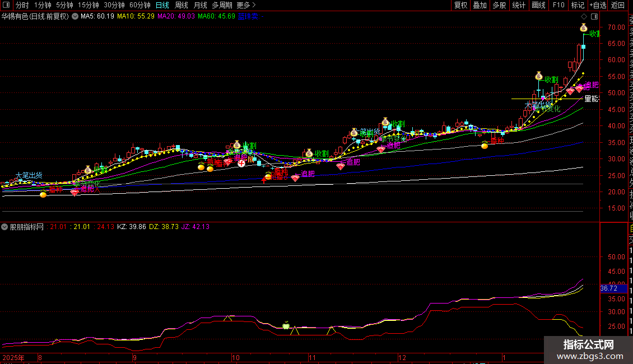Click the month 10 marker on time axis
Image resolution: width=633 pixels, height=364 pixels.
236,358
